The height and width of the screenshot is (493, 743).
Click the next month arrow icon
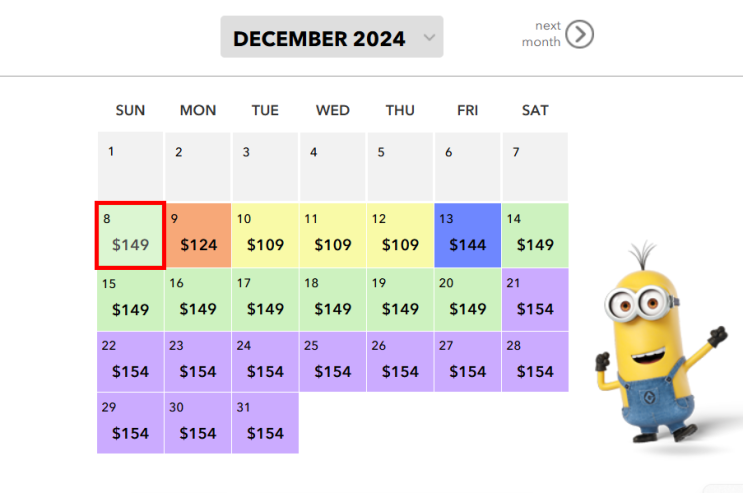click(579, 35)
